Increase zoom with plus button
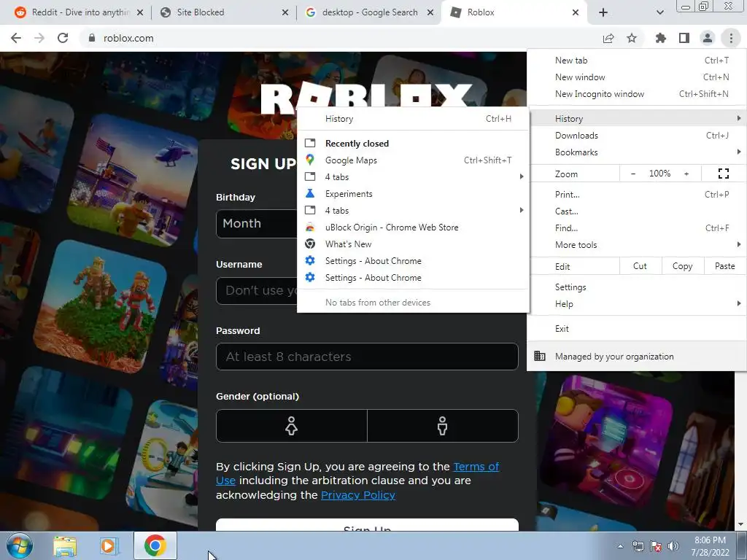The image size is (747, 560). (686, 174)
